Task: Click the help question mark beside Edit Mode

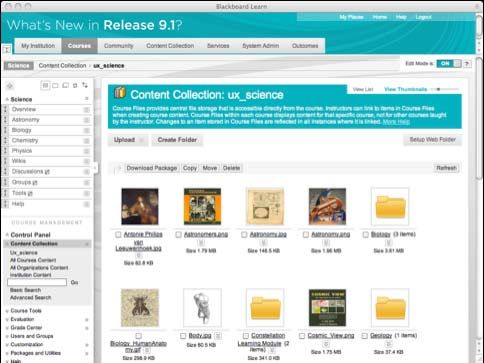Action: [467, 64]
